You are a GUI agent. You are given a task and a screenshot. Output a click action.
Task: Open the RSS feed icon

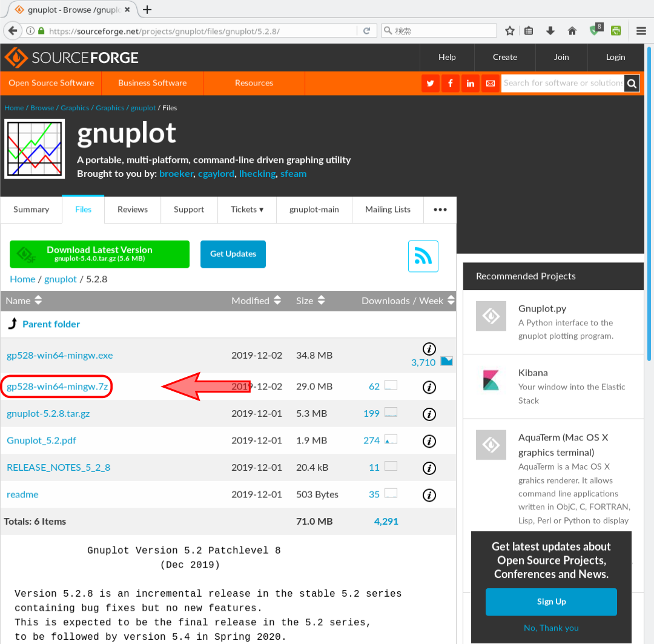[x=423, y=256]
